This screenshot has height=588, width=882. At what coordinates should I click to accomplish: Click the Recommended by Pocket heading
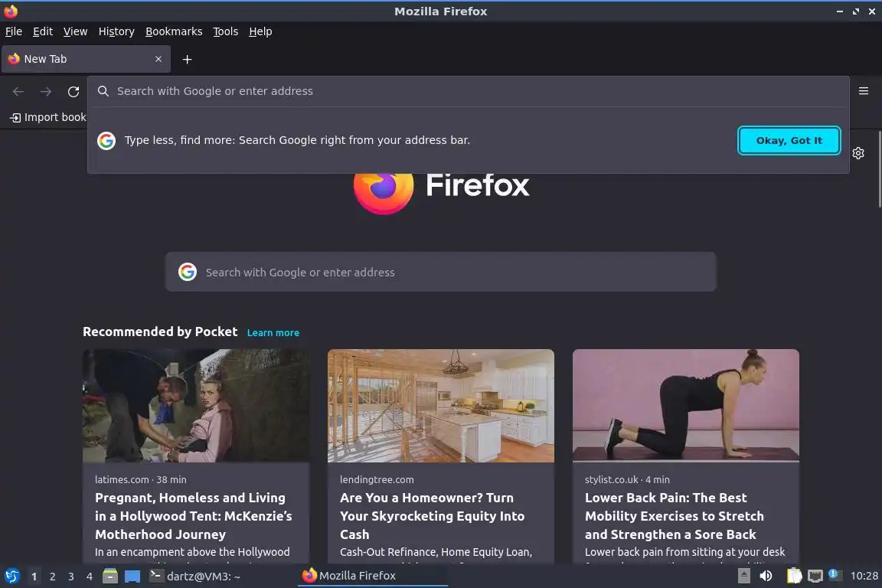pyautogui.click(x=160, y=332)
